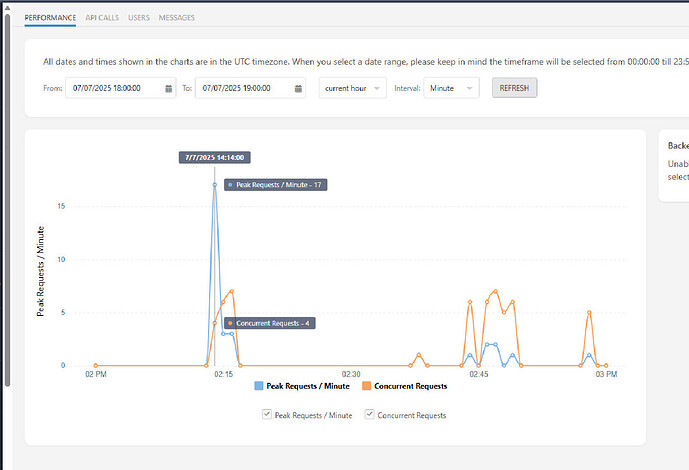Open the From date calendar picker icon
Screen dimensions: 689x470
[168, 88]
